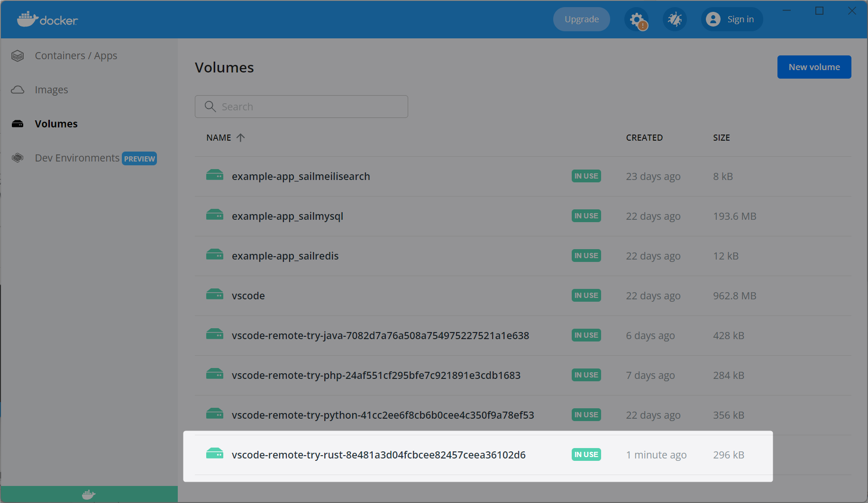Click IN USE badge for vscode-remote-try-java

click(x=586, y=335)
